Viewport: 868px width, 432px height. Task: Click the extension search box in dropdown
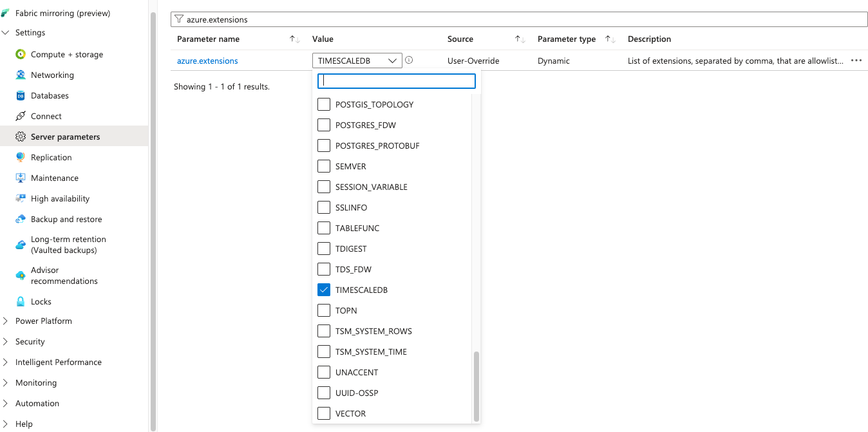tap(398, 81)
